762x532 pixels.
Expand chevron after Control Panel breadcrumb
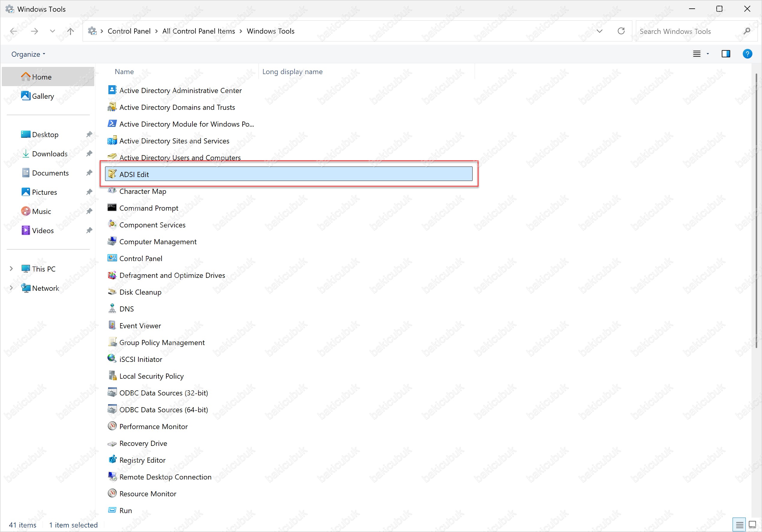point(156,31)
